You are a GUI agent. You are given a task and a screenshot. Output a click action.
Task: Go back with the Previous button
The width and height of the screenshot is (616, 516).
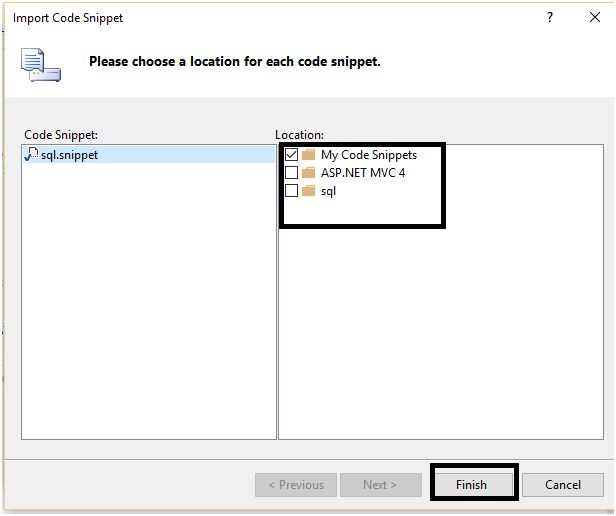tap(295, 485)
